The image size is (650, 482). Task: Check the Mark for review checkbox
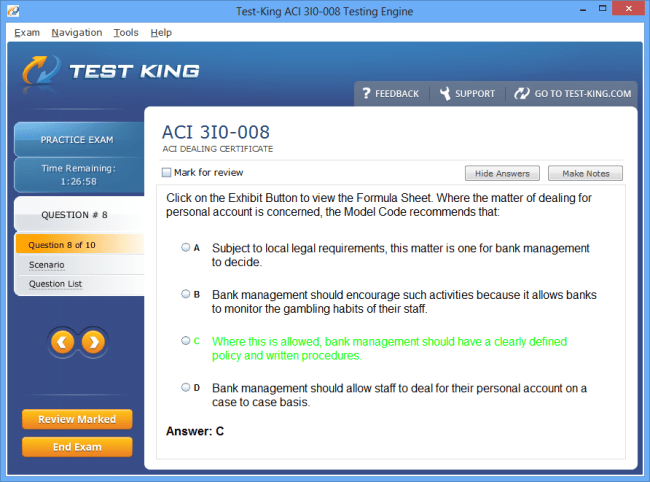166,172
